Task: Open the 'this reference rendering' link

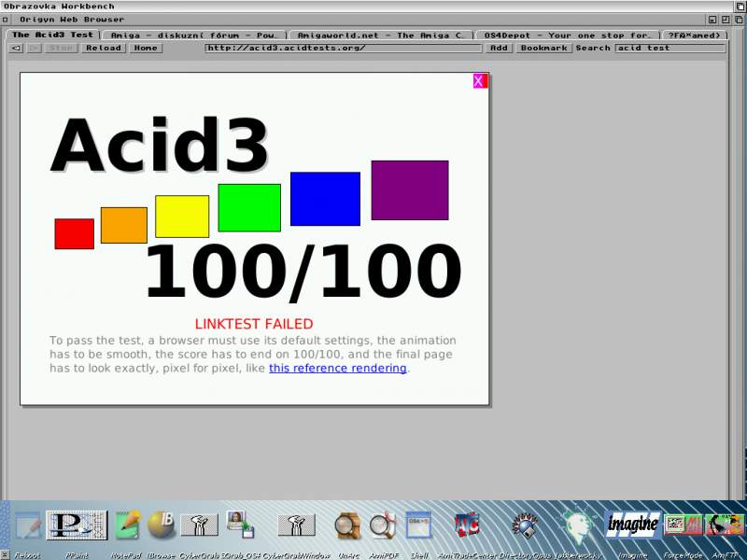Action: pyautogui.click(x=338, y=369)
